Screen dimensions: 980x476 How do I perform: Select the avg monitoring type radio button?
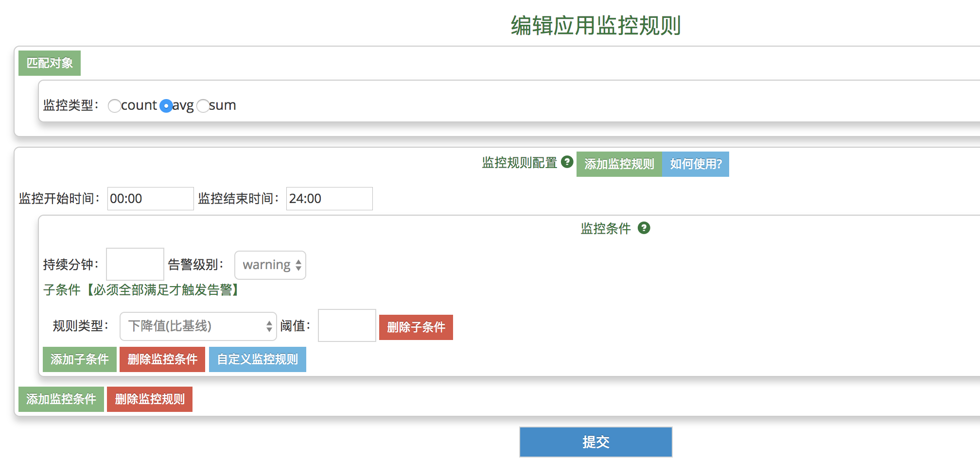click(x=166, y=105)
